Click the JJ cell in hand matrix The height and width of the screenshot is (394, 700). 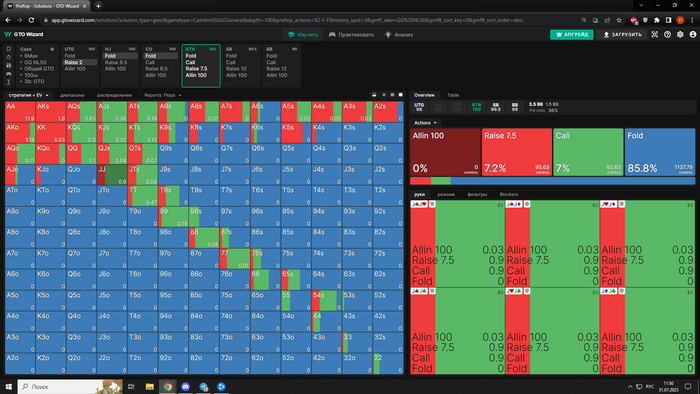pos(112,175)
